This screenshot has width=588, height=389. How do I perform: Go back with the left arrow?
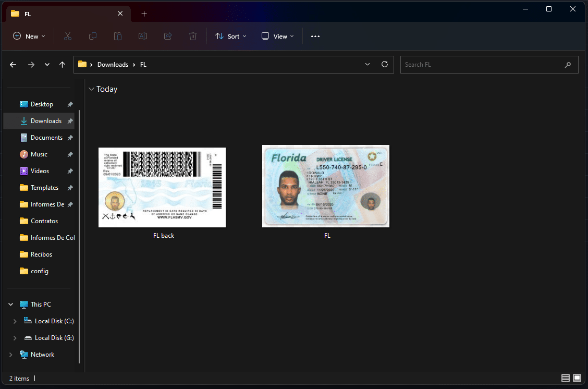[x=13, y=65]
